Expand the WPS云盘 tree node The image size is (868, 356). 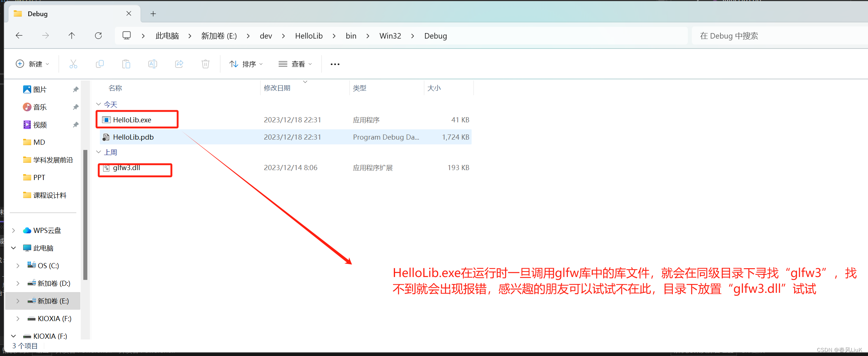14,230
